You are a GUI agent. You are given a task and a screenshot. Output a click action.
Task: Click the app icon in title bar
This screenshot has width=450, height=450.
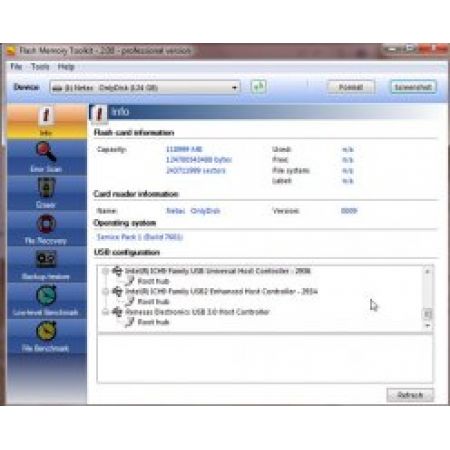click(11, 51)
